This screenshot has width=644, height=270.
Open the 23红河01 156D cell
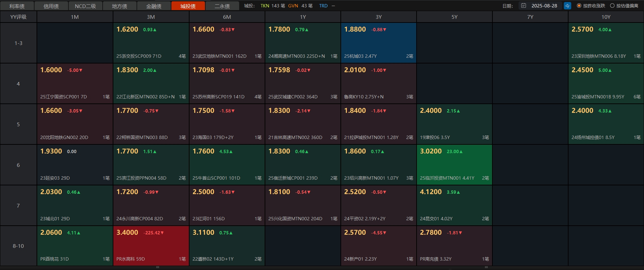(x=227, y=206)
